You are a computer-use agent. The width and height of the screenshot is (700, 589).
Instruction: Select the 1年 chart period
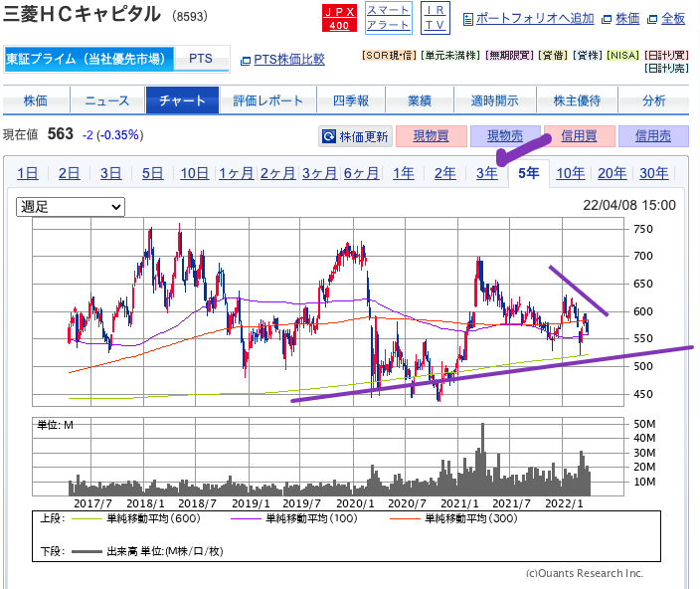pyautogui.click(x=404, y=173)
